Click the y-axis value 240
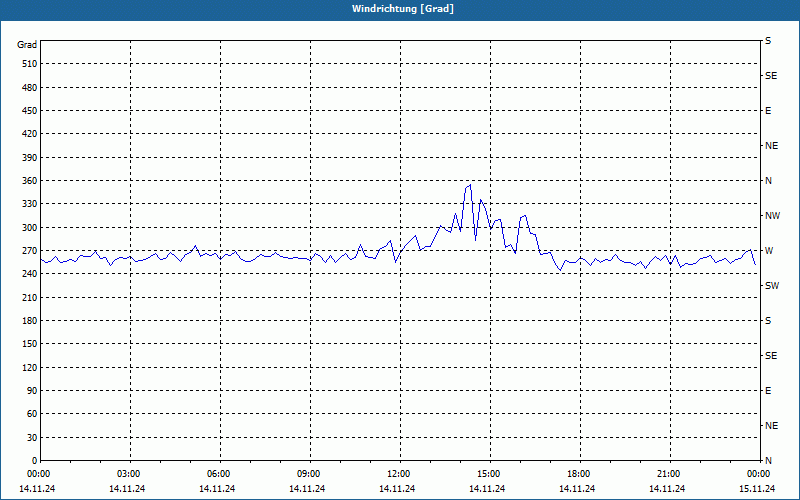The width and height of the screenshot is (800, 500). click(x=30, y=274)
